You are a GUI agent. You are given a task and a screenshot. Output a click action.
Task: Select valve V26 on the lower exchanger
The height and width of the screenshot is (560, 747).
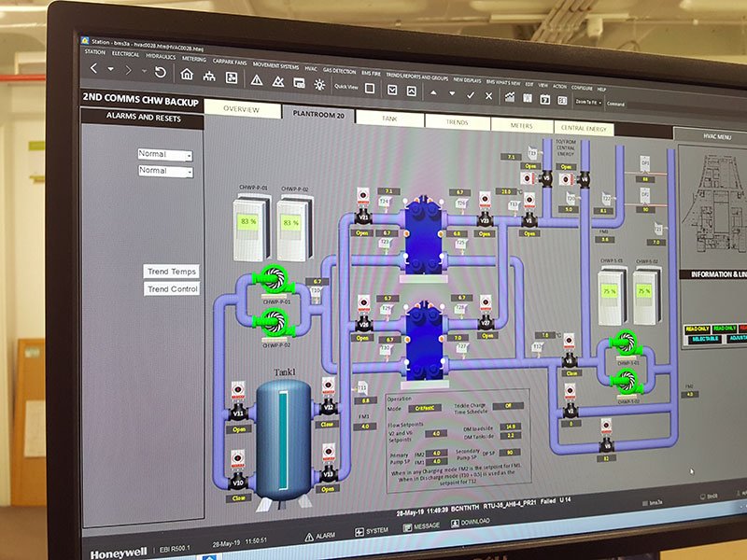[x=363, y=325]
